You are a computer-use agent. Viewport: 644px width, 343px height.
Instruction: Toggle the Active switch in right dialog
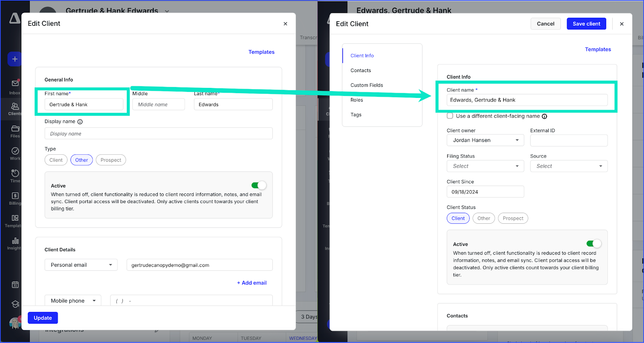click(x=594, y=243)
